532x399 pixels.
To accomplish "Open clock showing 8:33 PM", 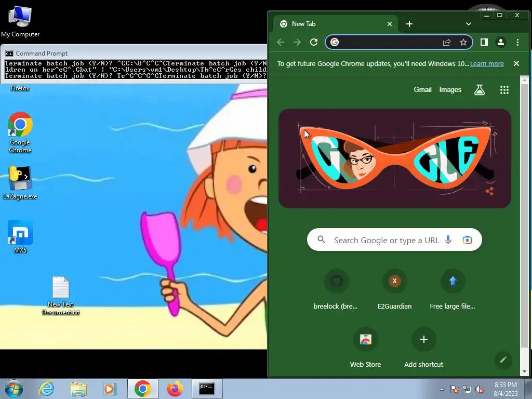I will (506, 389).
